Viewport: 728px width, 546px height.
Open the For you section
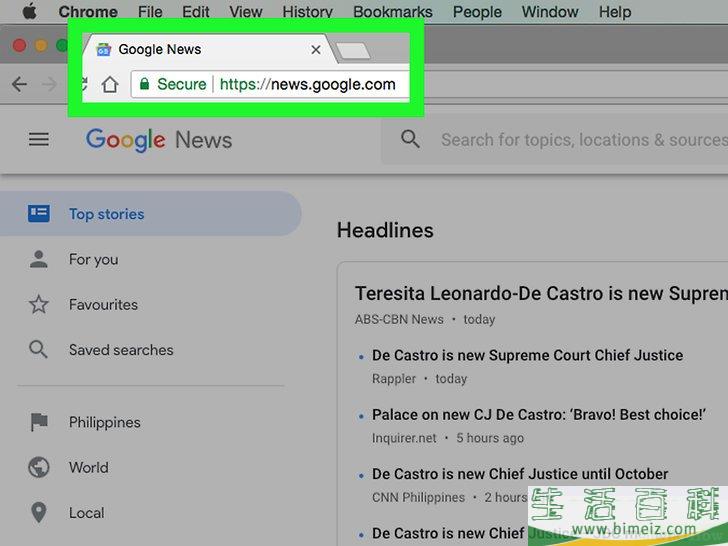point(94,259)
